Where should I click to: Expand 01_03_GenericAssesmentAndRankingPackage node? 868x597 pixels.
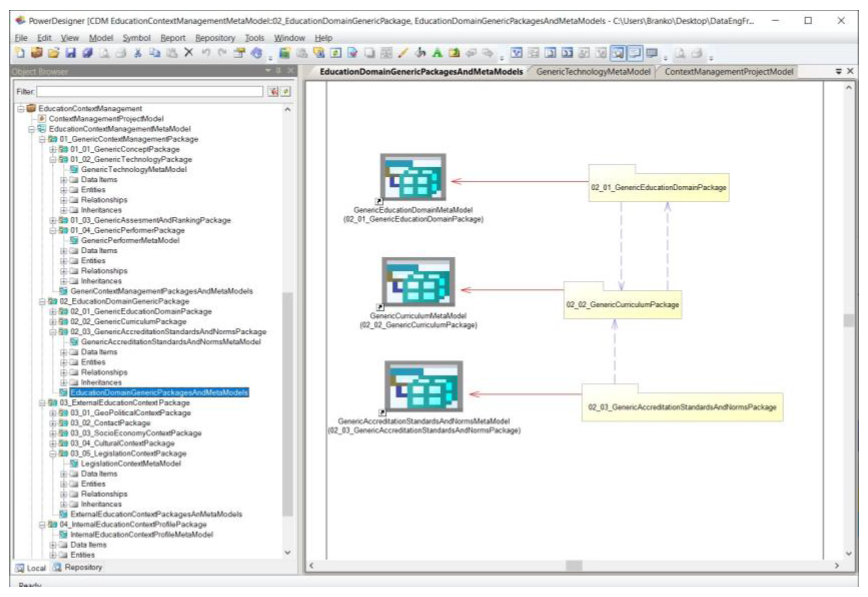53,220
